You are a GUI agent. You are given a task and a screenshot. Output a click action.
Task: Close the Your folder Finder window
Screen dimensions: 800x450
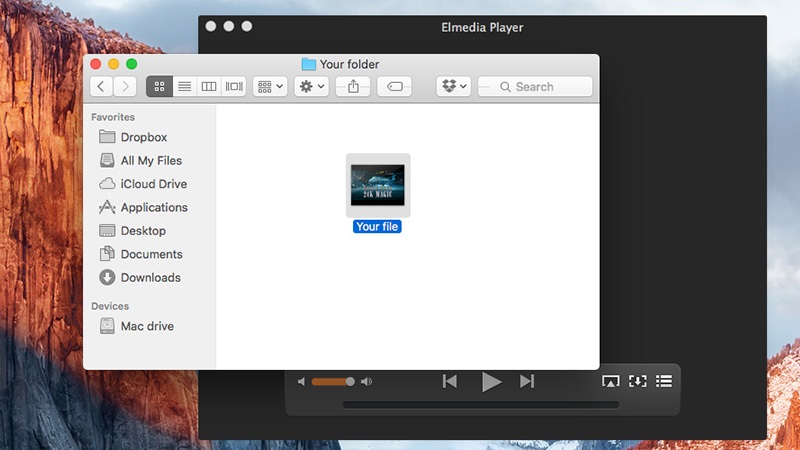pyautogui.click(x=95, y=64)
